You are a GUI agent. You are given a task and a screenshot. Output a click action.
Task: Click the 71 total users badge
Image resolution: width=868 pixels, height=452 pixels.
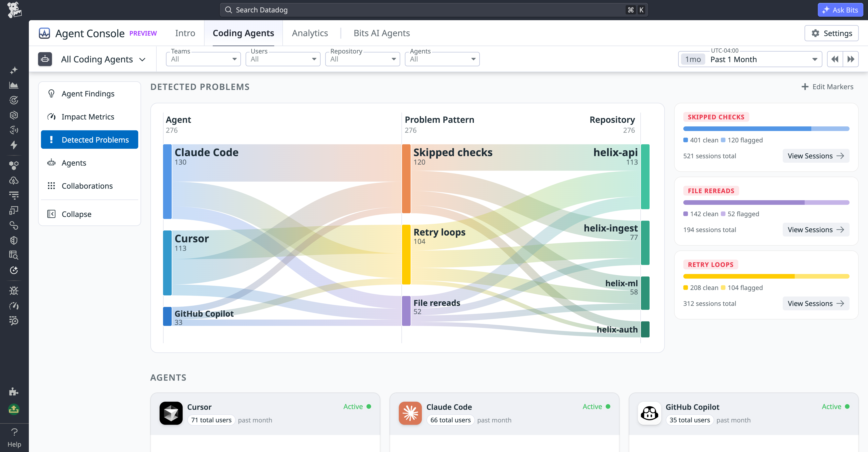pyautogui.click(x=211, y=420)
